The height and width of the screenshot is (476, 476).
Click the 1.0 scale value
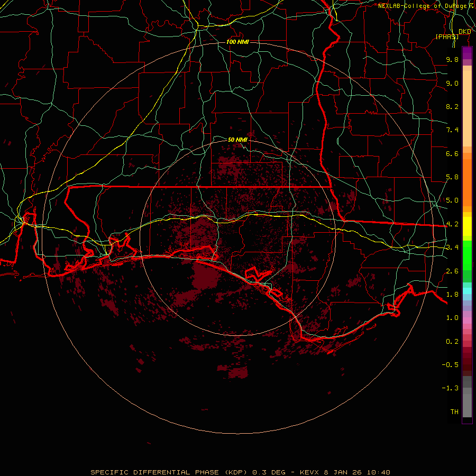[x=452, y=318]
